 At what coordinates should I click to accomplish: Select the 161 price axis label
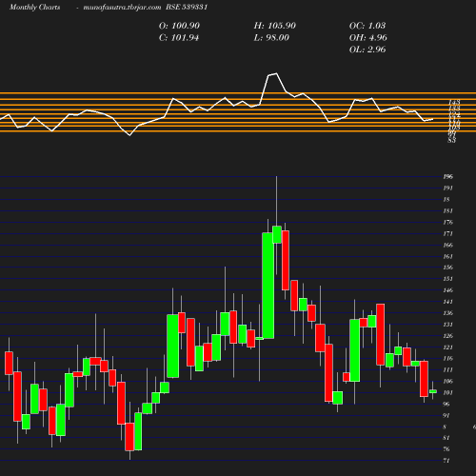coord(448,256)
